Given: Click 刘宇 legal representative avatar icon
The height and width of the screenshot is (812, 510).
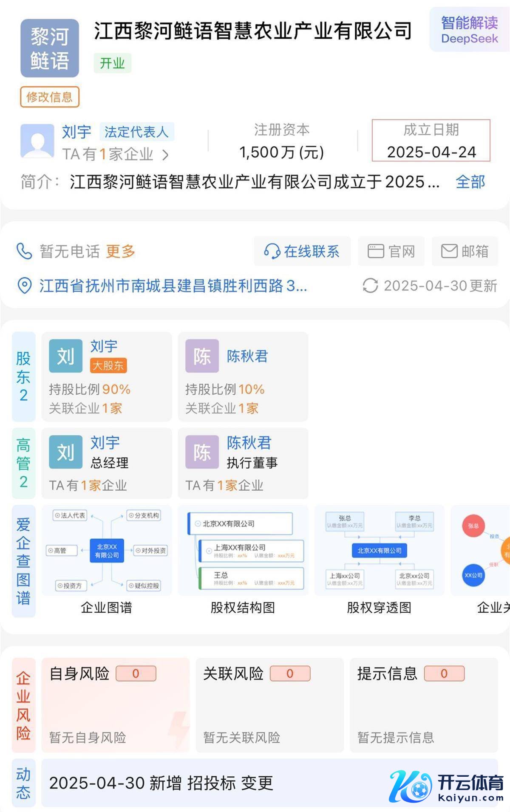Looking at the screenshot, I should (x=37, y=141).
